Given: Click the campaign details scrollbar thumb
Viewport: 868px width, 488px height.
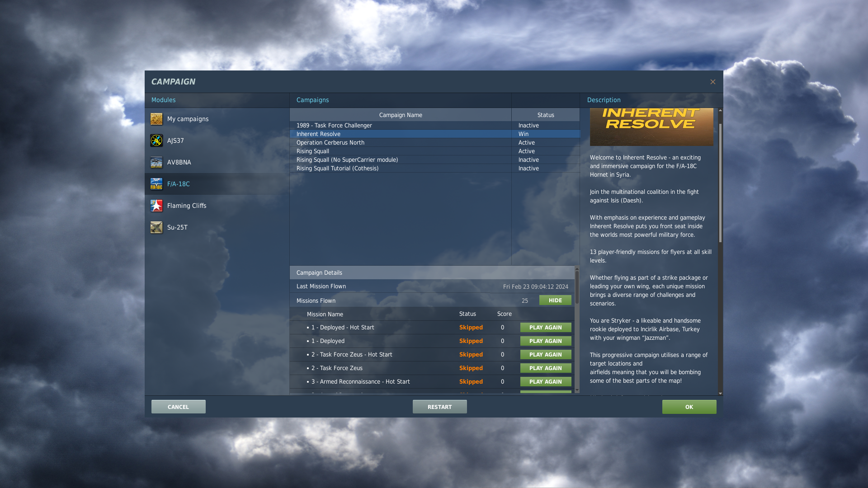Looking at the screenshot, I should (x=577, y=288).
